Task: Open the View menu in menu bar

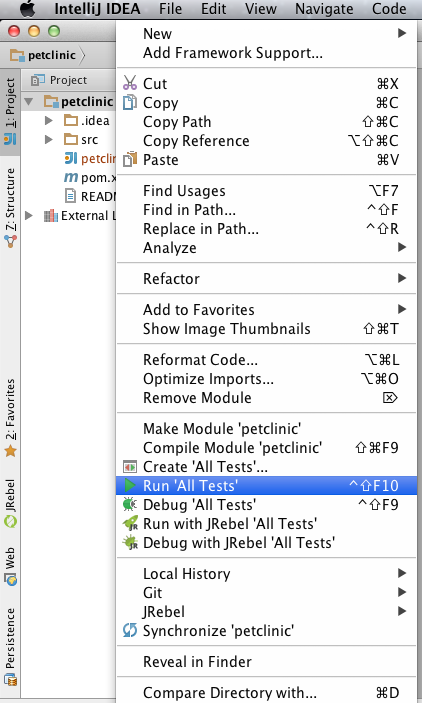Action: click(x=261, y=9)
